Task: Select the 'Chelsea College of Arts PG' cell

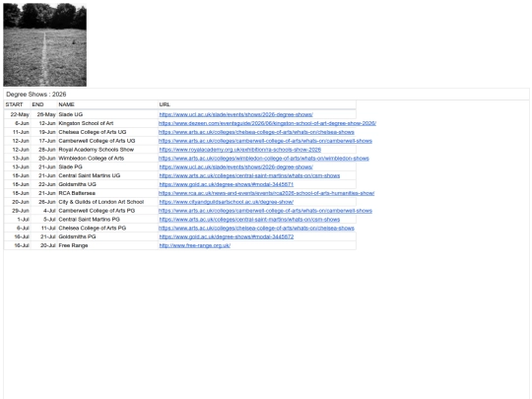Action: 107,228
